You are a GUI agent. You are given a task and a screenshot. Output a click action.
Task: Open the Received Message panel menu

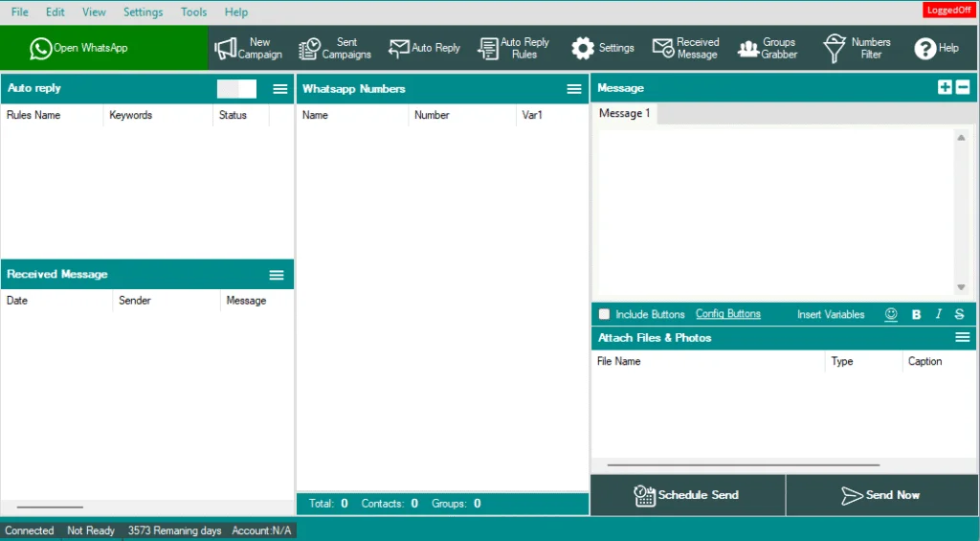pyautogui.click(x=277, y=275)
